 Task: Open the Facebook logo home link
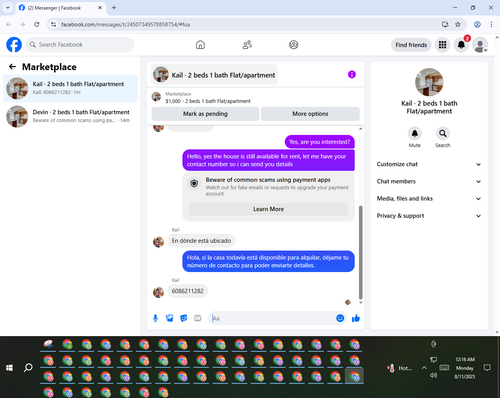click(14, 45)
